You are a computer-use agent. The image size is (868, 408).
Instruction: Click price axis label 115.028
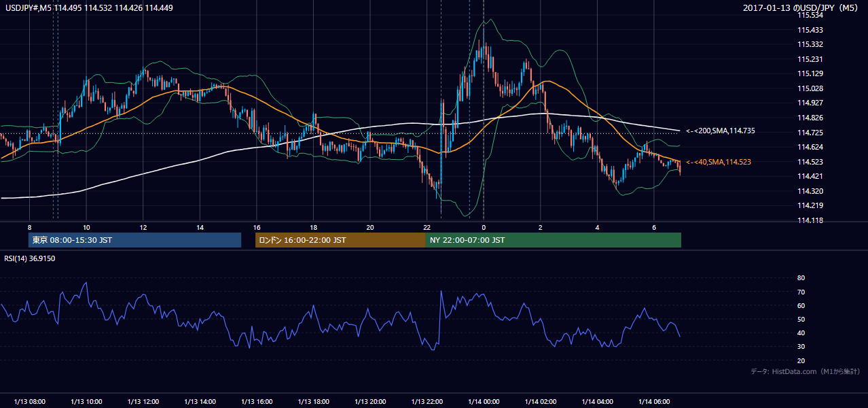[x=810, y=88]
